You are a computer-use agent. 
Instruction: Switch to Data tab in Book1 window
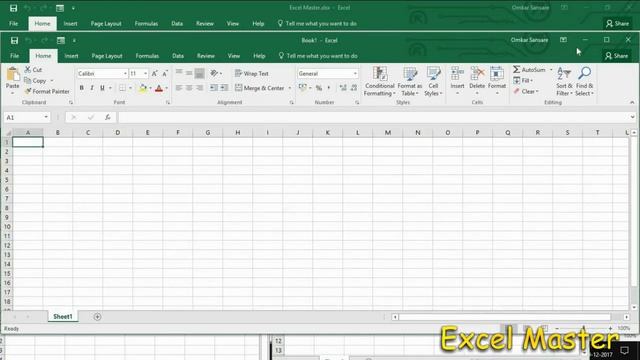click(x=178, y=56)
